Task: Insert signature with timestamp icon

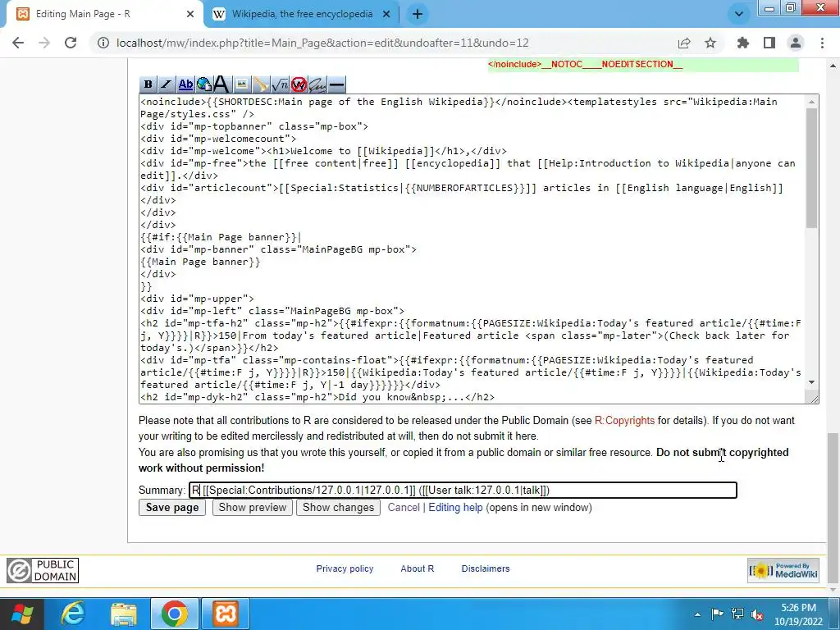Action: pyautogui.click(x=317, y=84)
